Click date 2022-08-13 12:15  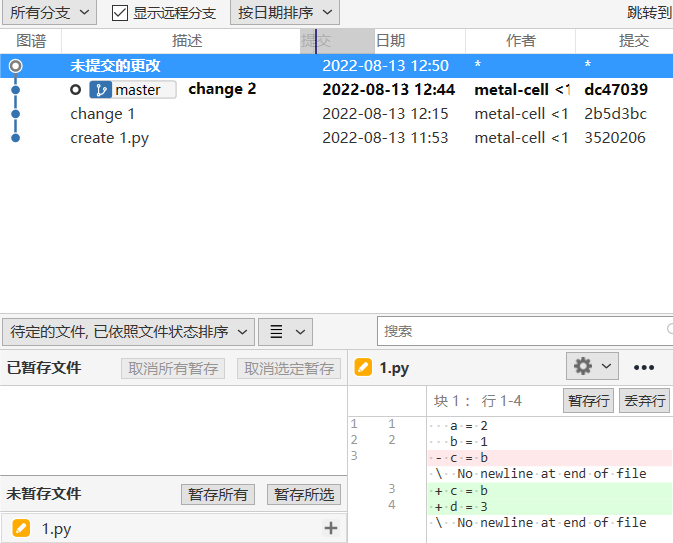pyautogui.click(x=385, y=114)
